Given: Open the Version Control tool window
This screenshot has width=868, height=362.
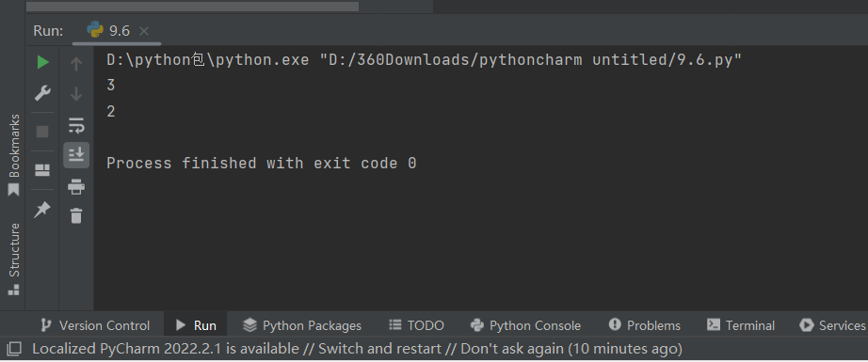Looking at the screenshot, I should (95, 325).
